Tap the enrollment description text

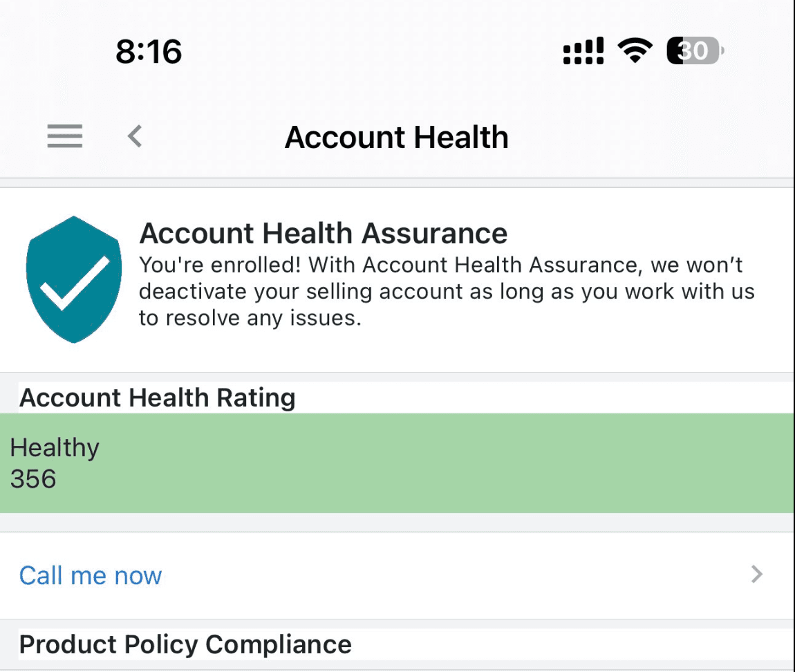(447, 292)
